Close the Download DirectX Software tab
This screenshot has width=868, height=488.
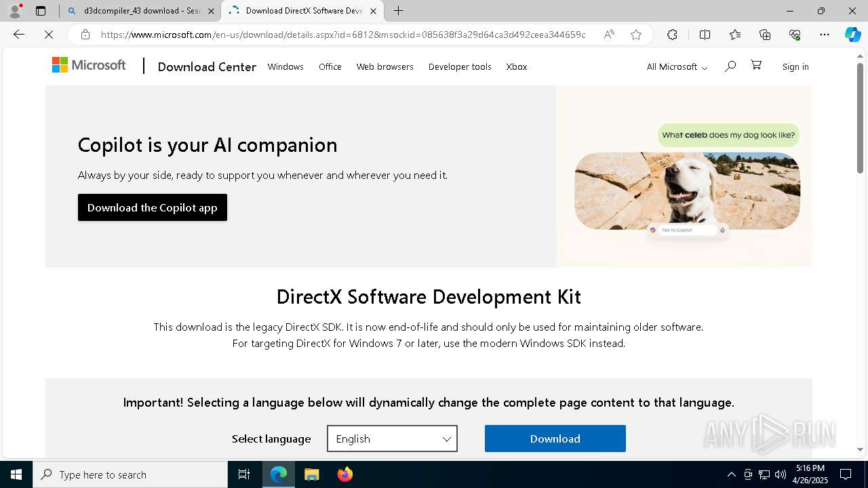[x=373, y=11]
